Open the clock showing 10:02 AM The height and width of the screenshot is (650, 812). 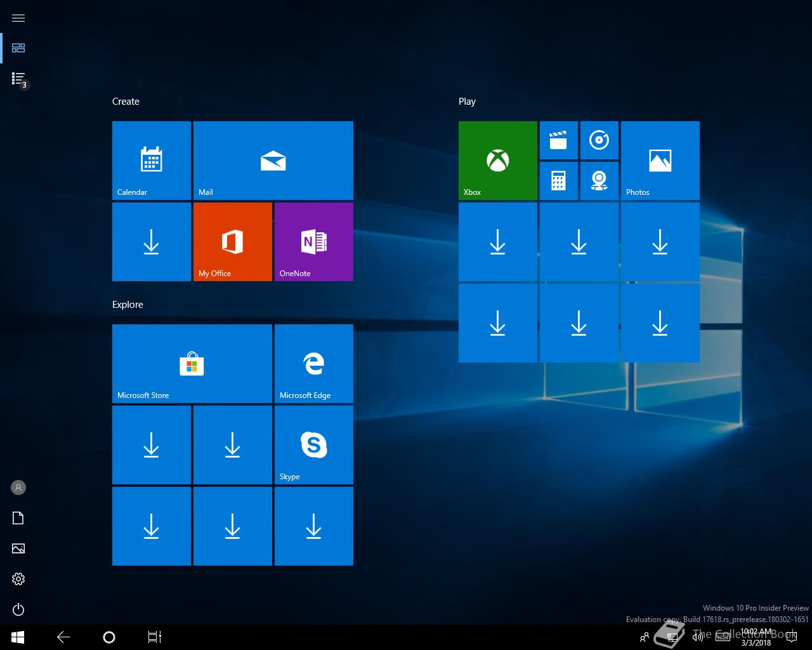(756, 637)
